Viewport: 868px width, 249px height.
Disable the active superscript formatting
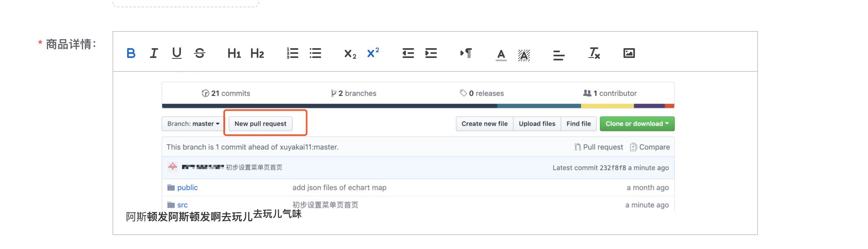(x=373, y=53)
